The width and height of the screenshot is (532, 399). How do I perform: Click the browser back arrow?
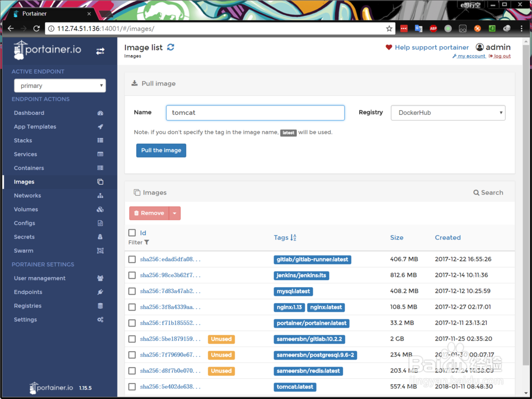click(11, 29)
